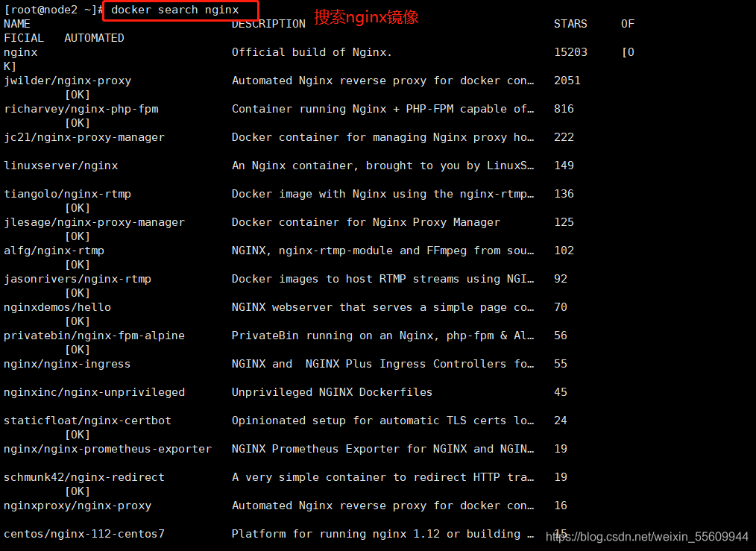Viewport: 756px width, 551px height.
Task: Click 'Docker images to host RTMP streams' description
Action: pos(382,279)
